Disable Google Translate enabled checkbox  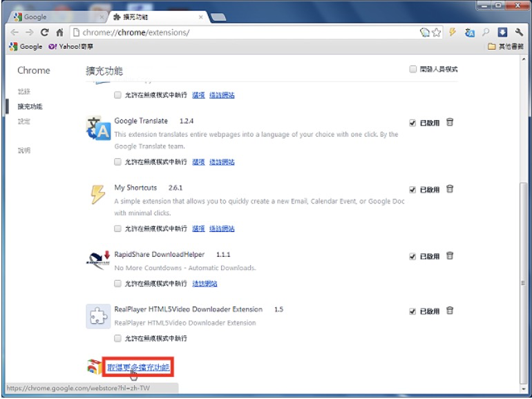pos(412,123)
